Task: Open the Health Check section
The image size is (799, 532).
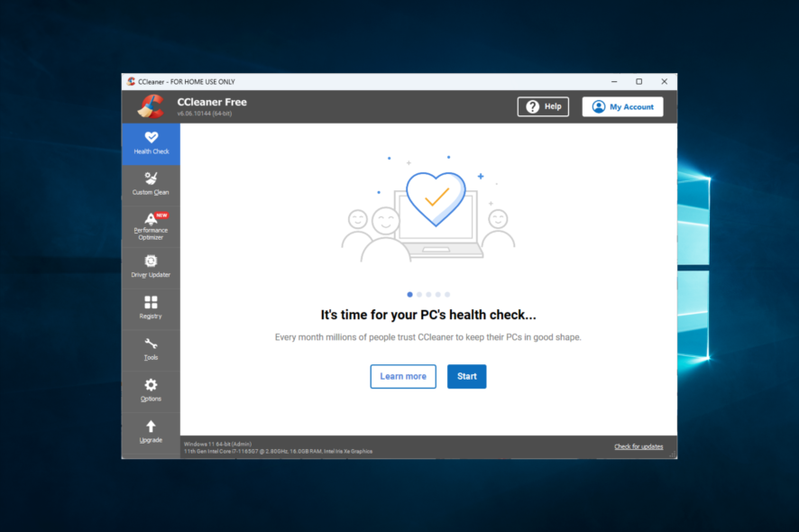Action: point(151,143)
